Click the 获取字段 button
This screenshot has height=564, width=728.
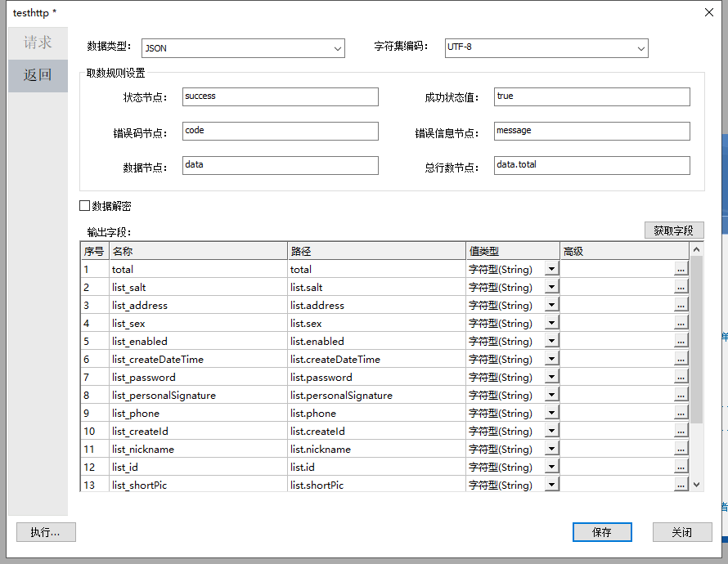pos(674,231)
